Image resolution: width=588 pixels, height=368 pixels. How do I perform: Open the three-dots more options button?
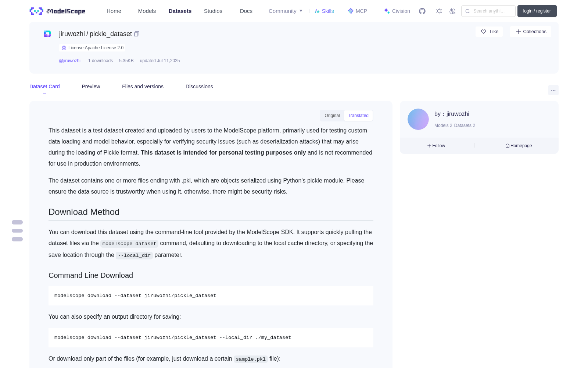[553, 90]
